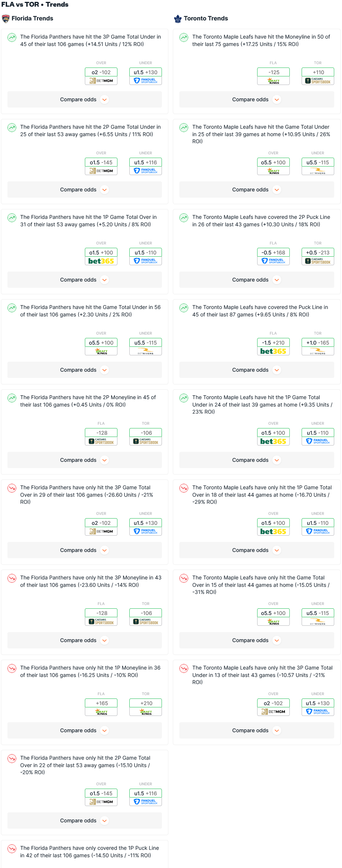Open Compare odds chevron for Toronto 2P Puck Line

click(277, 280)
